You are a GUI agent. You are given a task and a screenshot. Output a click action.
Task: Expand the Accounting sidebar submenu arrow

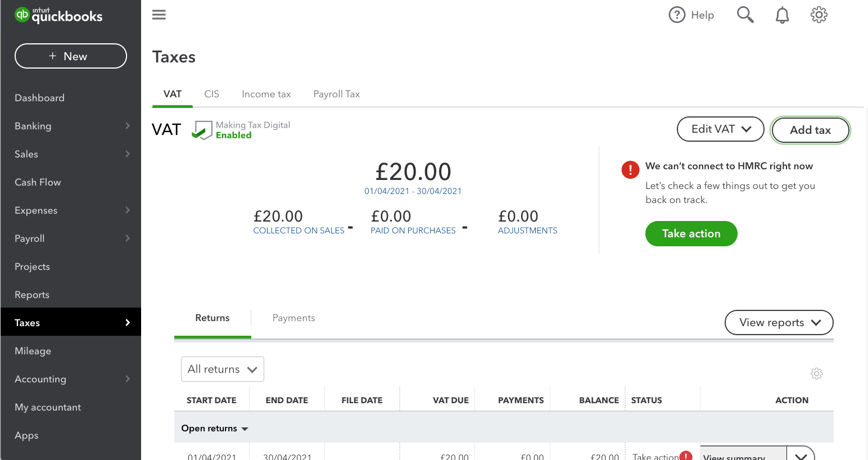point(128,379)
